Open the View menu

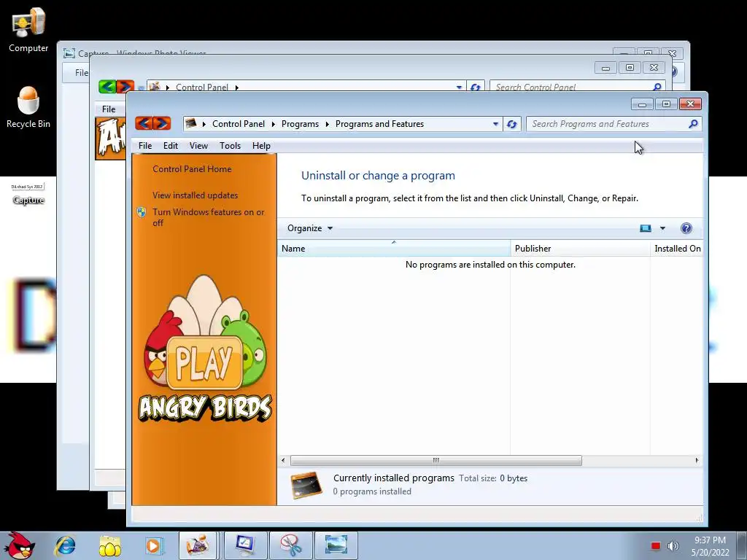coord(198,146)
